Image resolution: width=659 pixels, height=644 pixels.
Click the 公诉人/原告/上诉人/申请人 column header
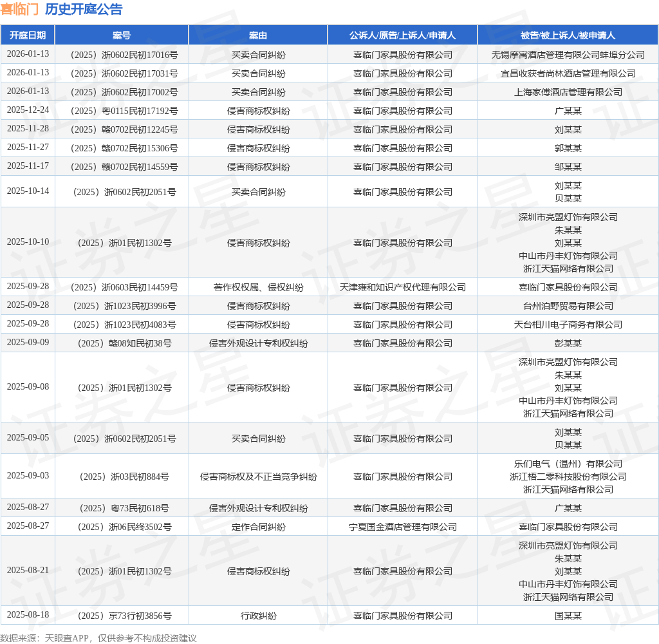(402, 35)
